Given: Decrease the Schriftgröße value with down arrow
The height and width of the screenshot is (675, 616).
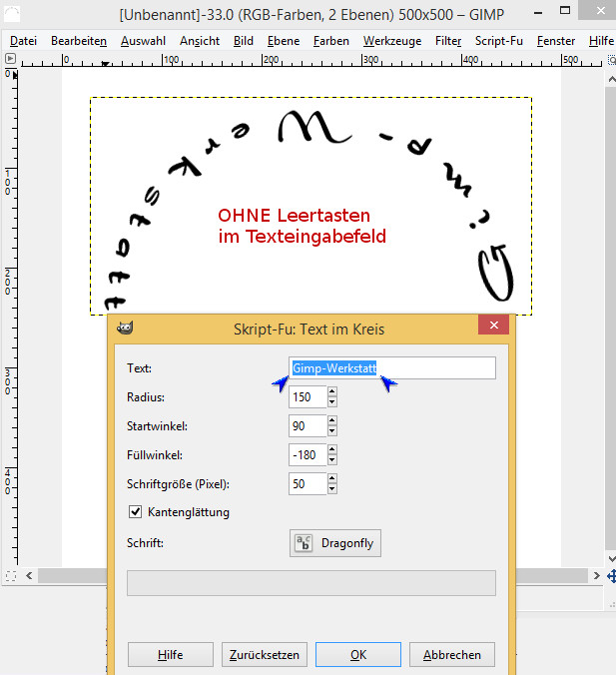Looking at the screenshot, I should [x=331, y=489].
